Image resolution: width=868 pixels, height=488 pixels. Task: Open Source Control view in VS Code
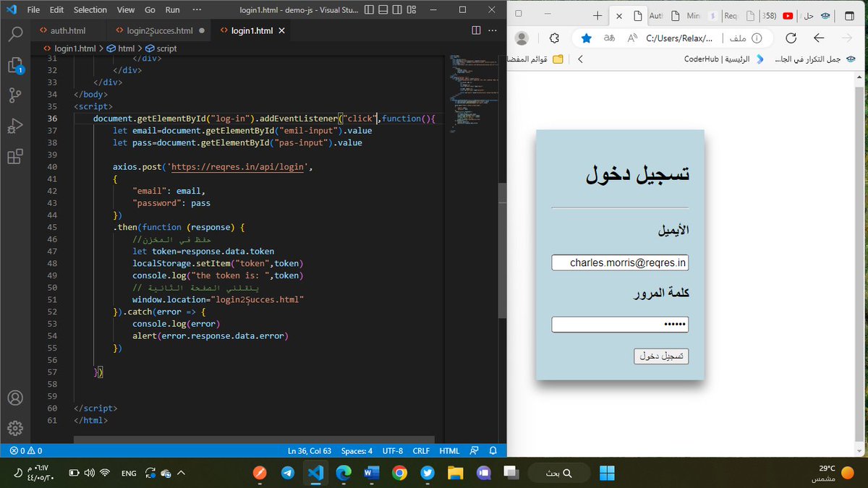tap(15, 95)
